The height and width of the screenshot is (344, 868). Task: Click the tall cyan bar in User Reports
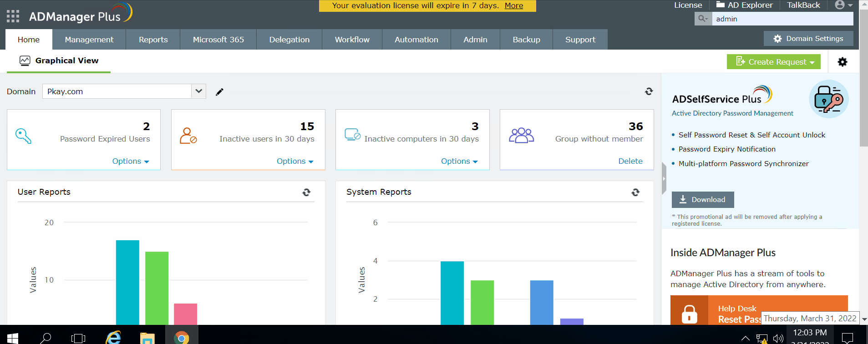pos(127,283)
